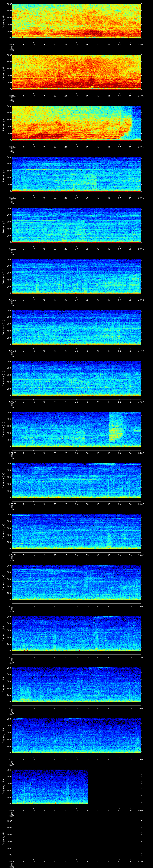Click the 14:39:00 start time label
153x868 pixels.
pos(12,810)
